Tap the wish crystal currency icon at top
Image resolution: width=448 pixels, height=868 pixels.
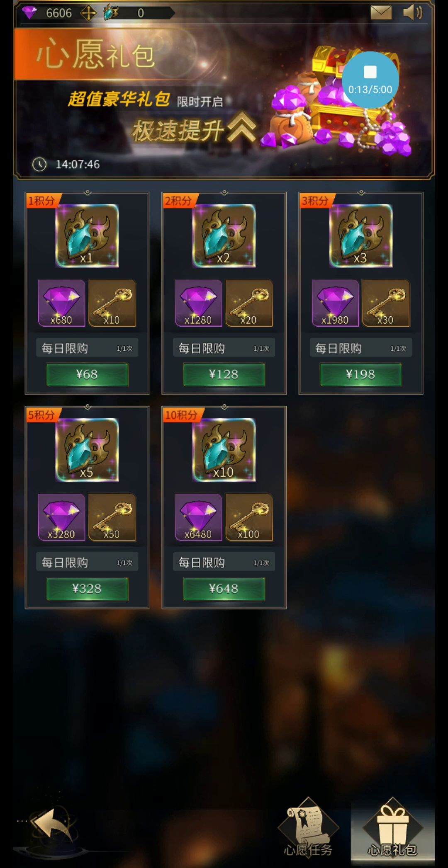(111, 13)
